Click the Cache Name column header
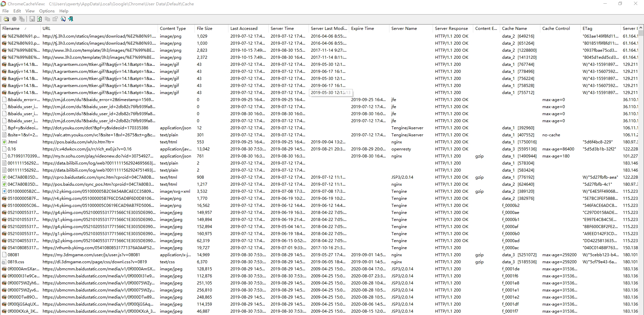644x315 pixels. (x=520, y=29)
